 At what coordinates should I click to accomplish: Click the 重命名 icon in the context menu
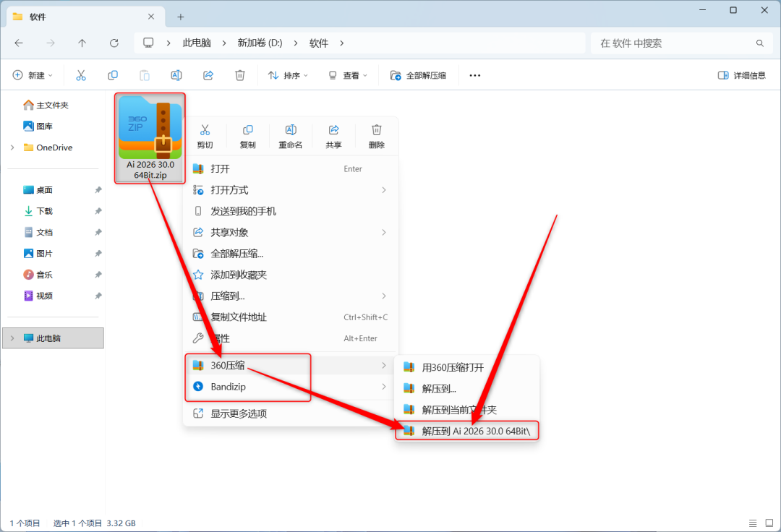[x=291, y=130]
